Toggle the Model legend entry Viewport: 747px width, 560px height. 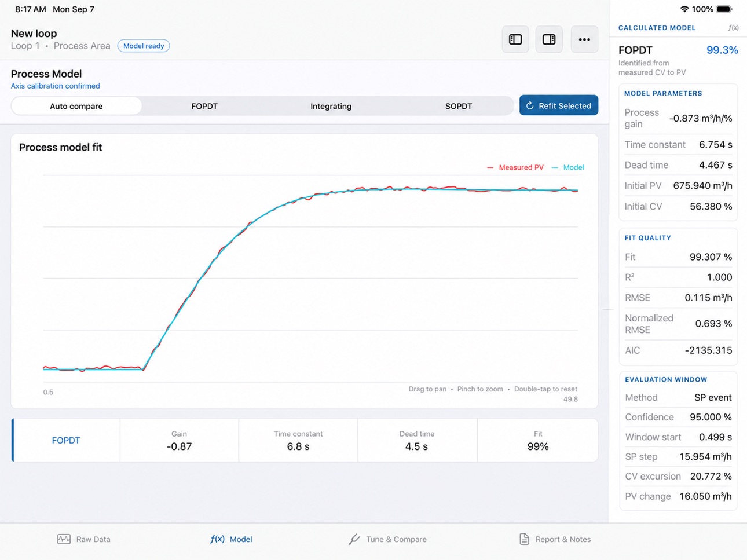click(567, 167)
